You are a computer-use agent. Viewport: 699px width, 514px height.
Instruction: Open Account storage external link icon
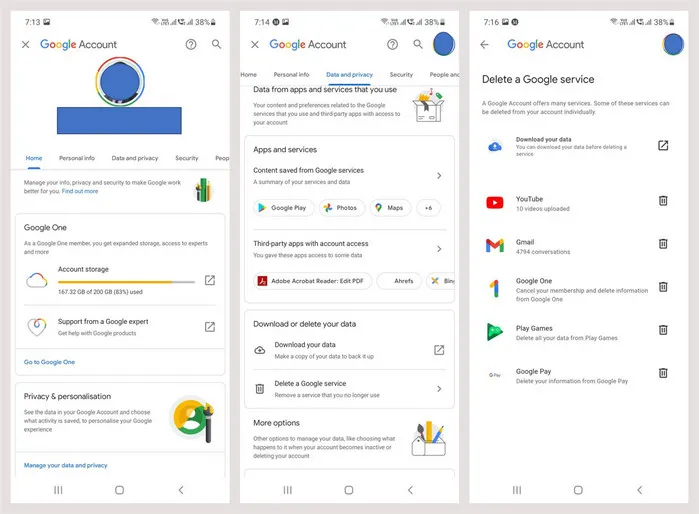(210, 280)
